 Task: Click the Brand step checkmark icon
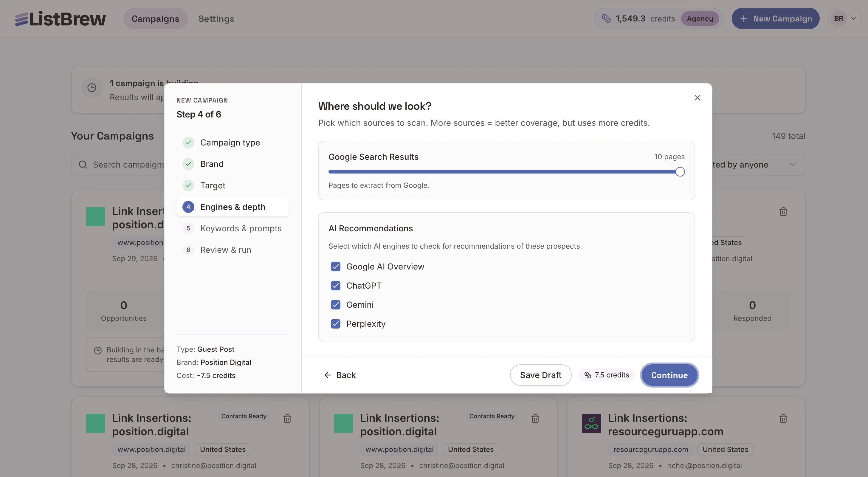[188, 164]
